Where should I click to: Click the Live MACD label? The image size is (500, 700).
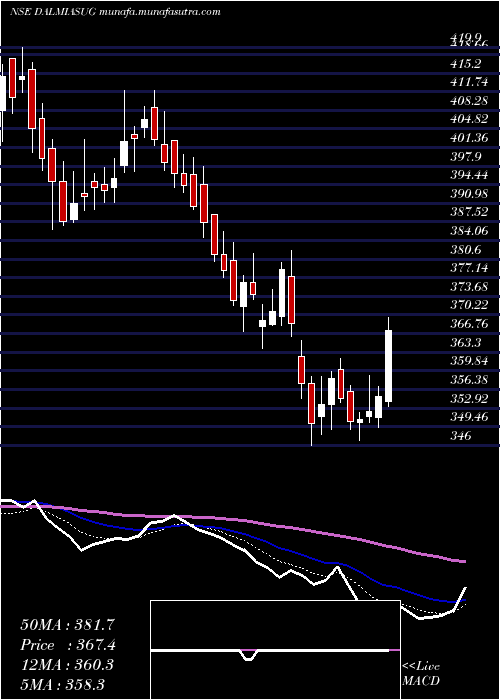(421, 673)
